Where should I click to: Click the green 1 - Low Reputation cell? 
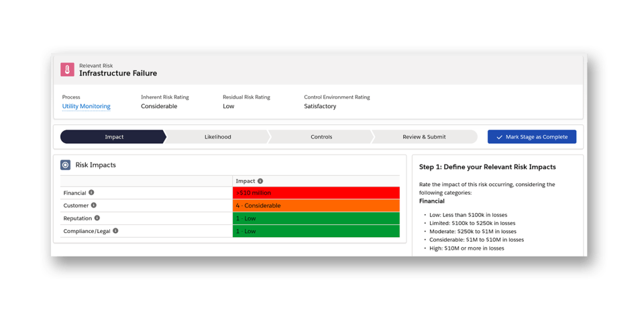click(x=316, y=218)
